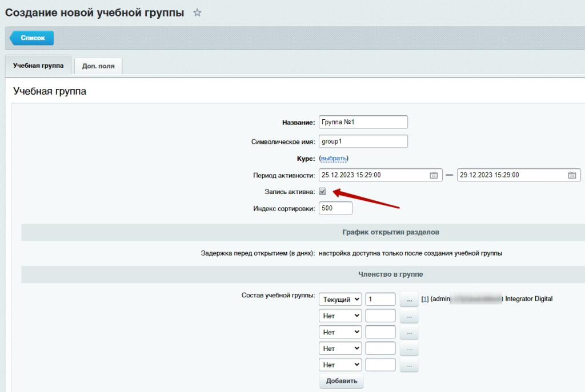Open user profile link [1]
Viewport: 585px width, 392px height.
[424, 298]
